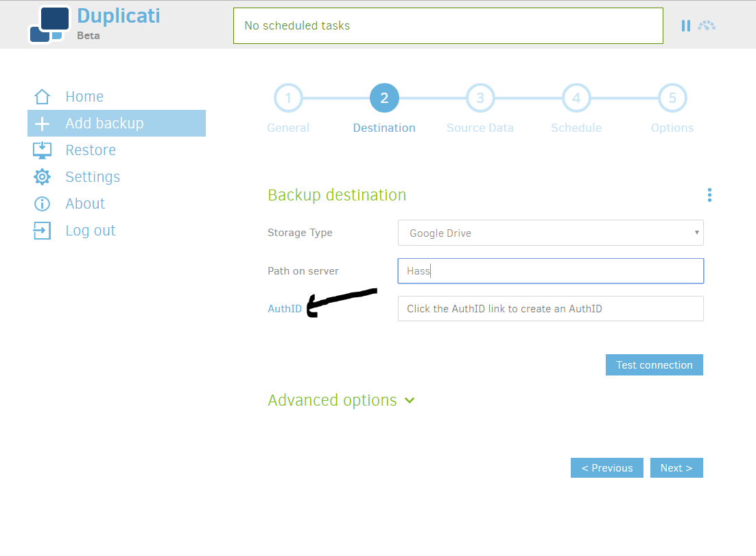This screenshot has height=556, width=756.
Task: Click the Backup destination heading
Action: pyautogui.click(x=337, y=195)
